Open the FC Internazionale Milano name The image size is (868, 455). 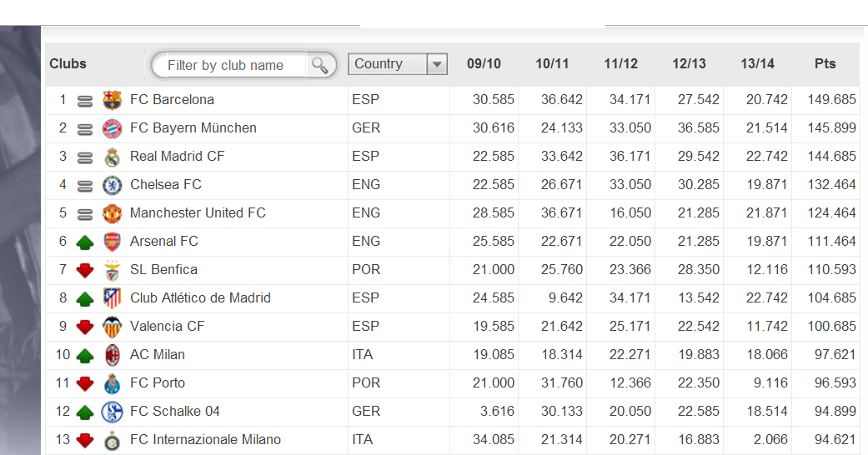(x=205, y=439)
